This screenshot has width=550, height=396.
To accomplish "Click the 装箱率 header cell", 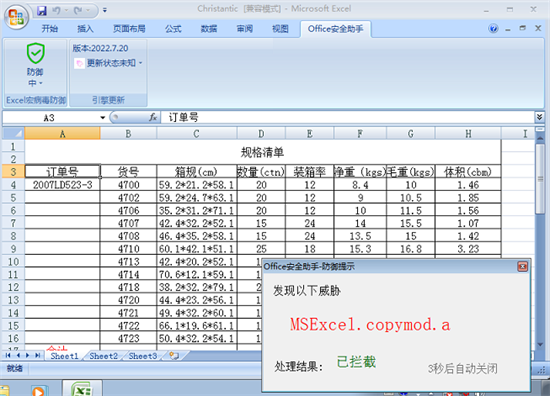I will 310,172.
